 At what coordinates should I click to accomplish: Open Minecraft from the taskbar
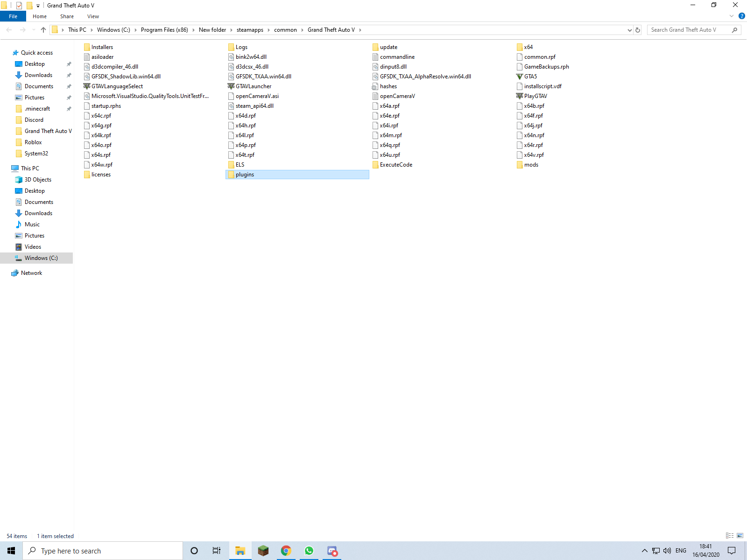pyautogui.click(x=263, y=551)
